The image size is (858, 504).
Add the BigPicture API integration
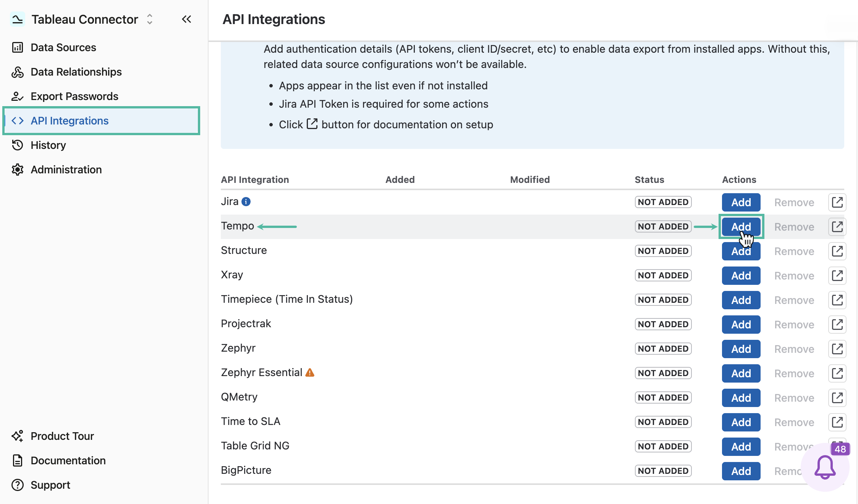[x=741, y=471]
